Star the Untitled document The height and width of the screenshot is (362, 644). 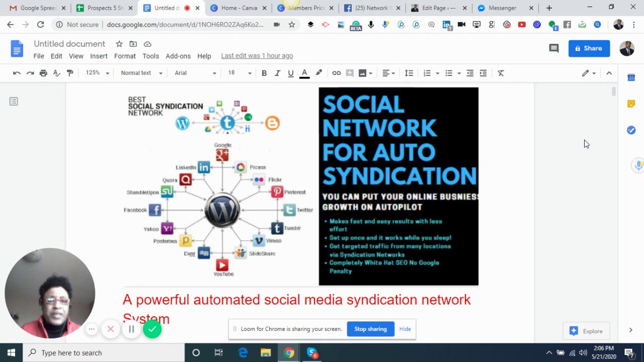[x=119, y=44]
